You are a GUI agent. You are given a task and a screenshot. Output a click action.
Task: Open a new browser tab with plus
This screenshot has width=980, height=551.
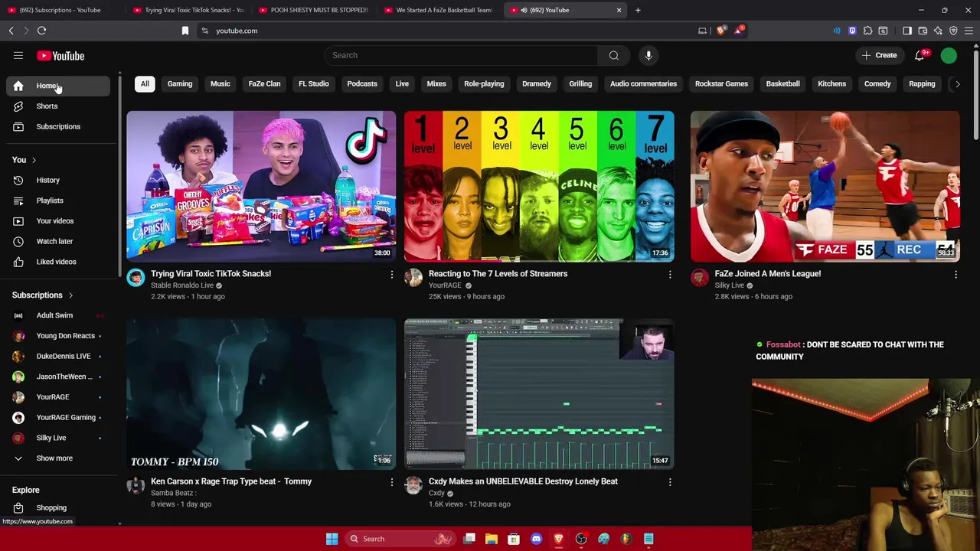tap(638, 10)
